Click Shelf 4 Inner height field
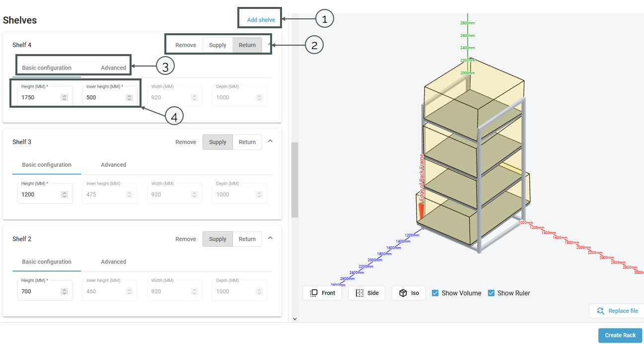 pos(110,96)
